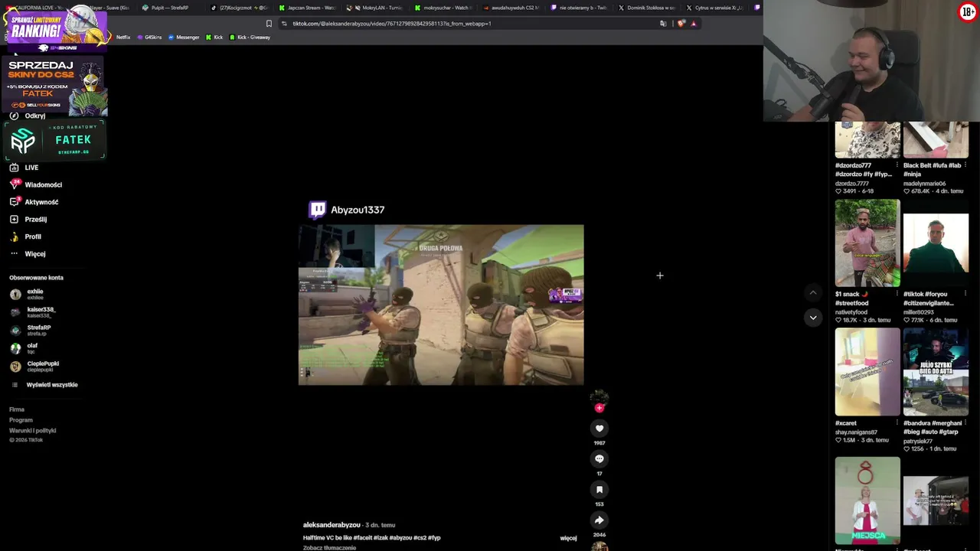This screenshot has width=980, height=551.
Task: Click the aleksanderabyzou author name
Action: [x=332, y=525]
